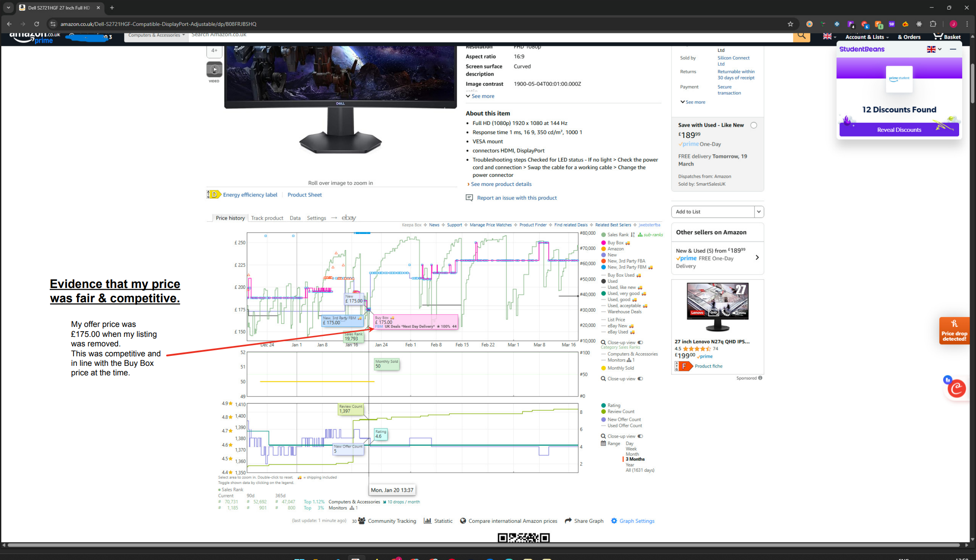Select the Used - Like New radio option
The image size is (976, 560).
click(x=754, y=125)
